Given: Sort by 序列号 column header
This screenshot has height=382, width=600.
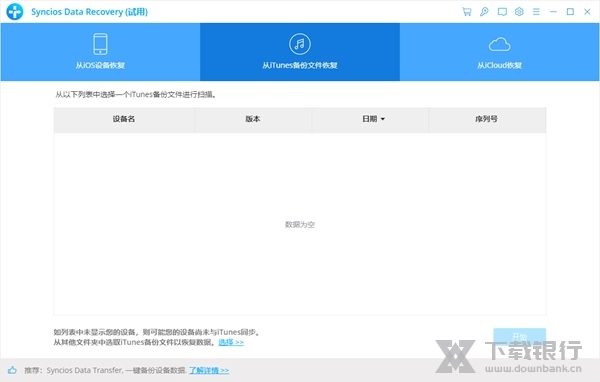Looking at the screenshot, I should pos(487,119).
